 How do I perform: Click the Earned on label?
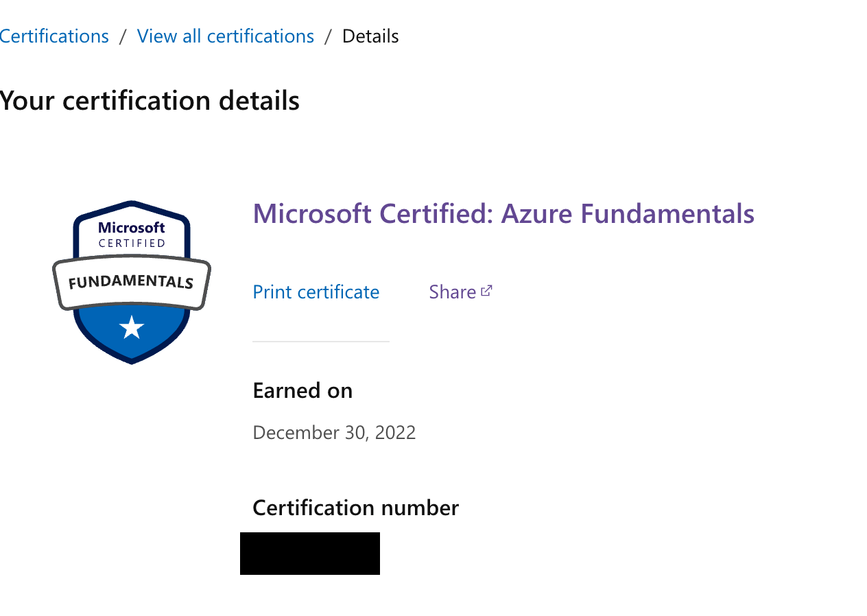[x=302, y=390]
